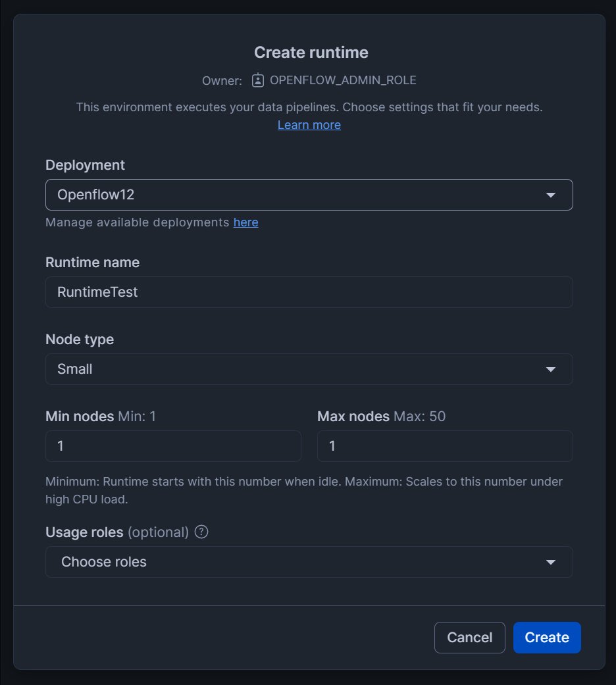Viewport: 616px width, 685px height.
Task: Click the Deployment dropdown chevron
Action: pyautogui.click(x=551, y=195)
